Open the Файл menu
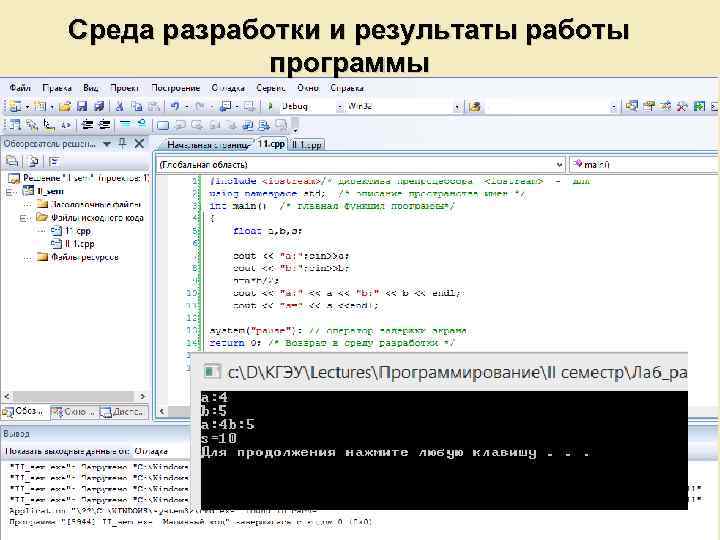Image resolution: width=720 pixels, height=540 pixels. tap(20, 88)
